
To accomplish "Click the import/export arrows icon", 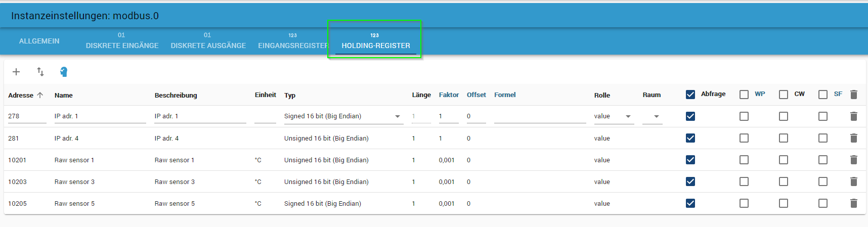I will coord(40,72).
